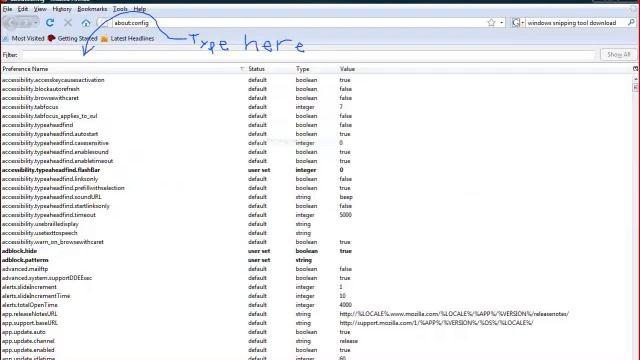The image size is (640, 360).
Task: Click the Reload page icon
Action: coord(50,23)
